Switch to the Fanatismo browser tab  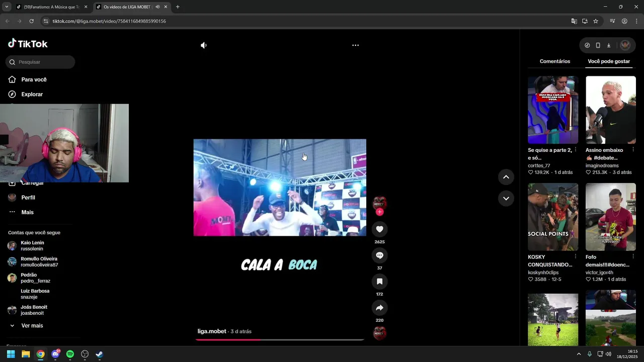tap(51, 7)
